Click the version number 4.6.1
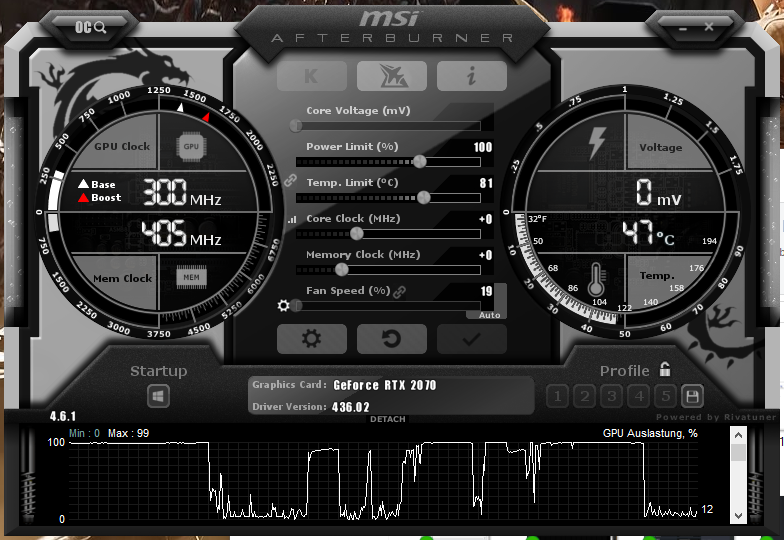The image size is (784, 540). click(62, 416)
